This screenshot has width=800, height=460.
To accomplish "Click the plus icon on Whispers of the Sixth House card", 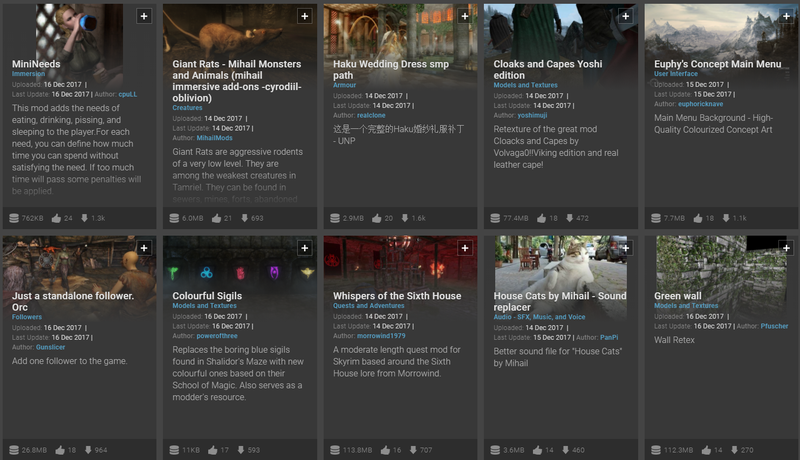I will coord(465,248).
